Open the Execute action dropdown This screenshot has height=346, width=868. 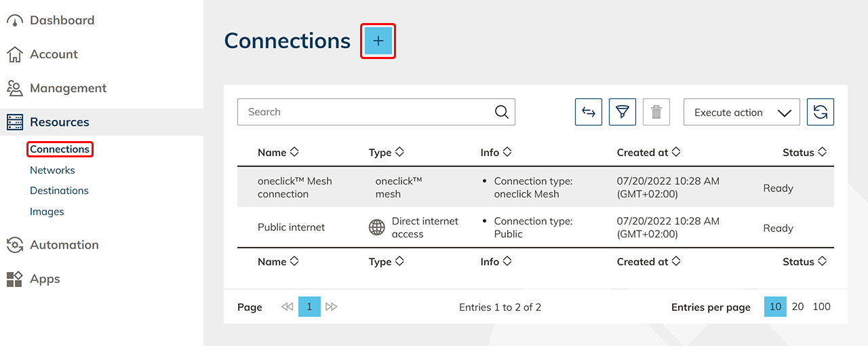click(741, 113)
